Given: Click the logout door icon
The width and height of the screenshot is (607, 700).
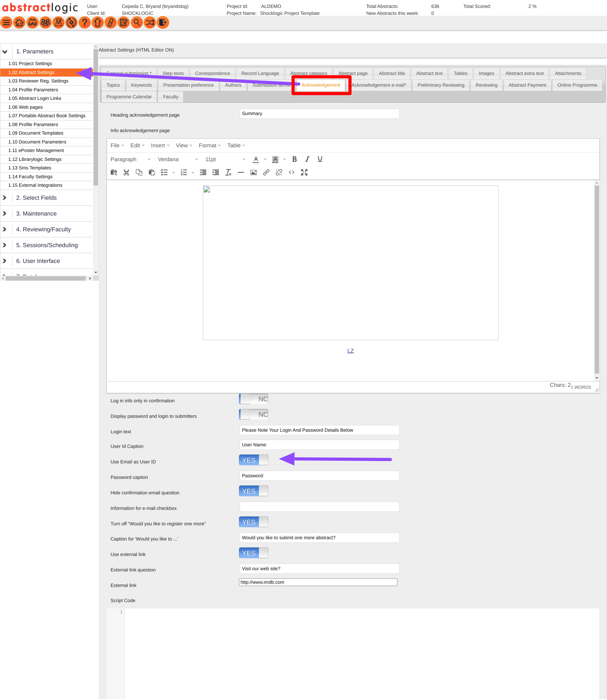Looking at the screenshot, I should 162,23.
